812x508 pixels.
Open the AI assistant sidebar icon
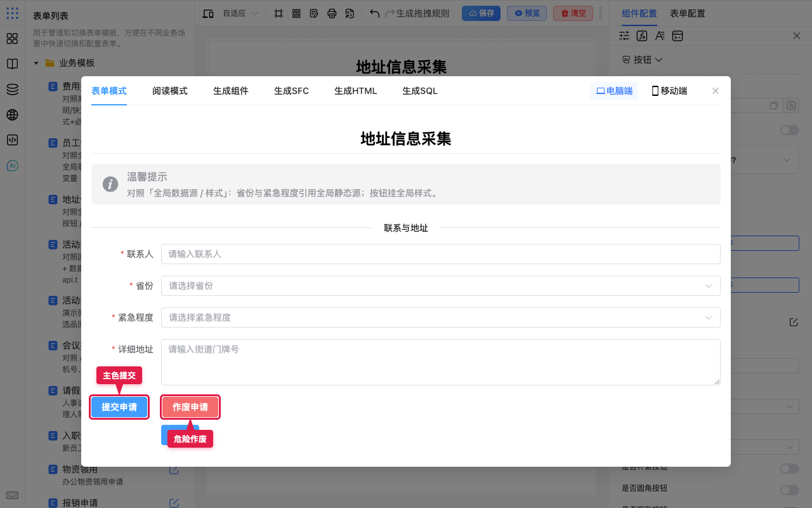12,166
